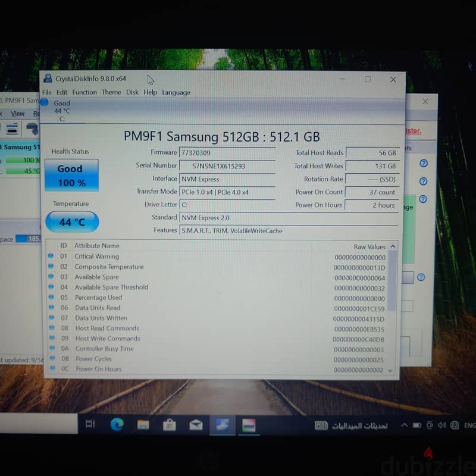The height and width of the screenshot is (476, 476).
Task: Open Task View from the taskbar
Action: tap(90, 424)
